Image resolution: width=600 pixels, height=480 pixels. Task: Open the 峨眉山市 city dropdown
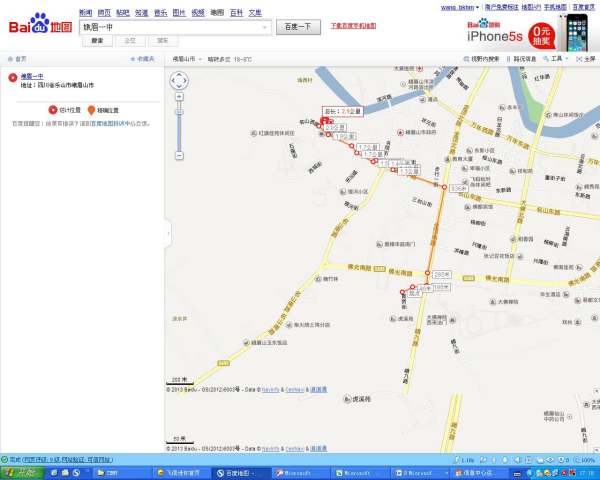tap(185, 59)
